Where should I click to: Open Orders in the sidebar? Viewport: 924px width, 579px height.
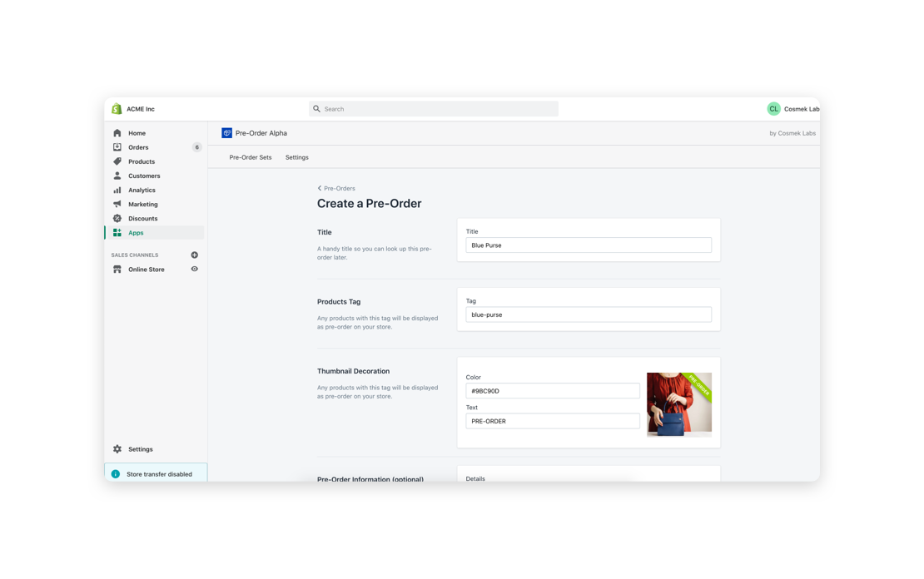click(138, 147)
